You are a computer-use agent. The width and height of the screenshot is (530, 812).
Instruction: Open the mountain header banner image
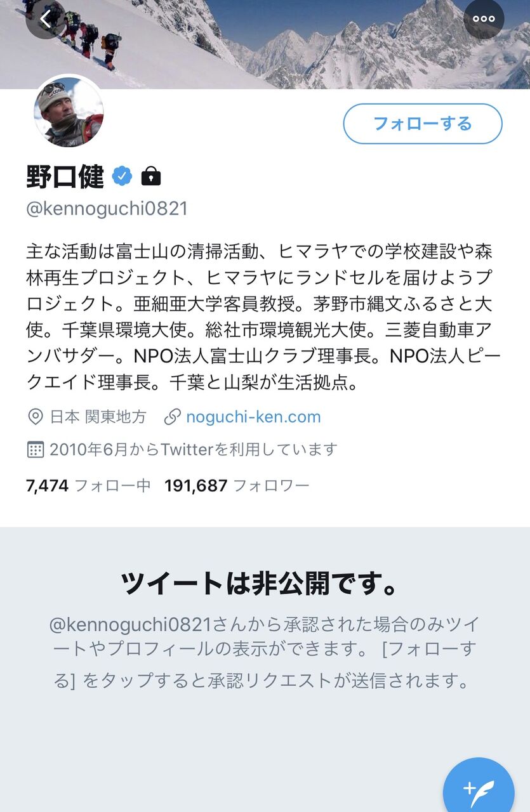coord(265,44)
